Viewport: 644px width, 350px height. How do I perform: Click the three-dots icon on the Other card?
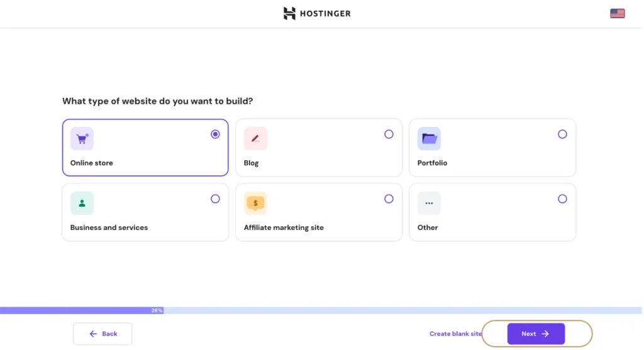(429, 203)
